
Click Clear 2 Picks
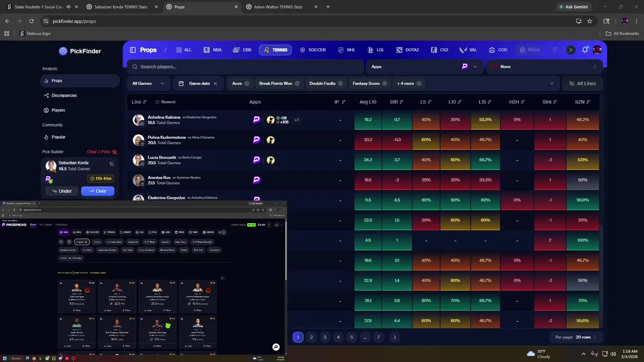point(102,152)
